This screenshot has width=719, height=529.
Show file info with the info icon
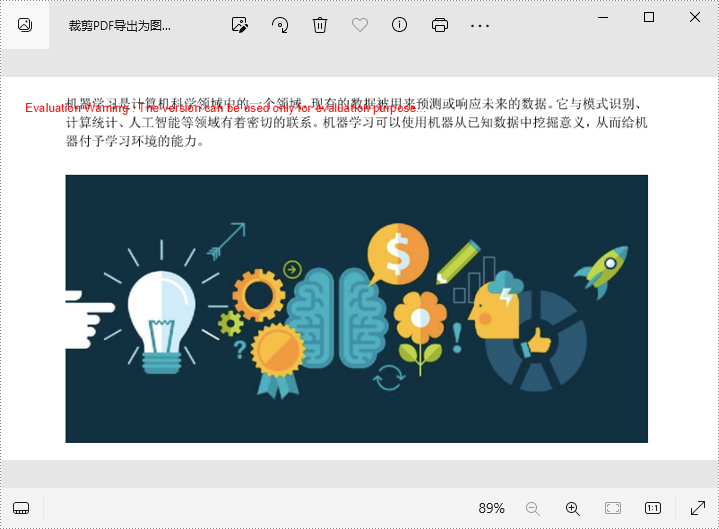point(399,25)
